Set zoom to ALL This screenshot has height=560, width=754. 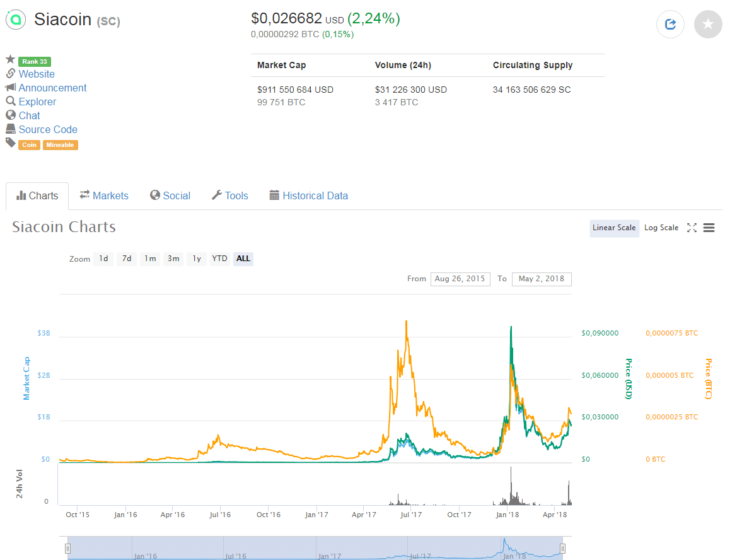pos(243,259)
